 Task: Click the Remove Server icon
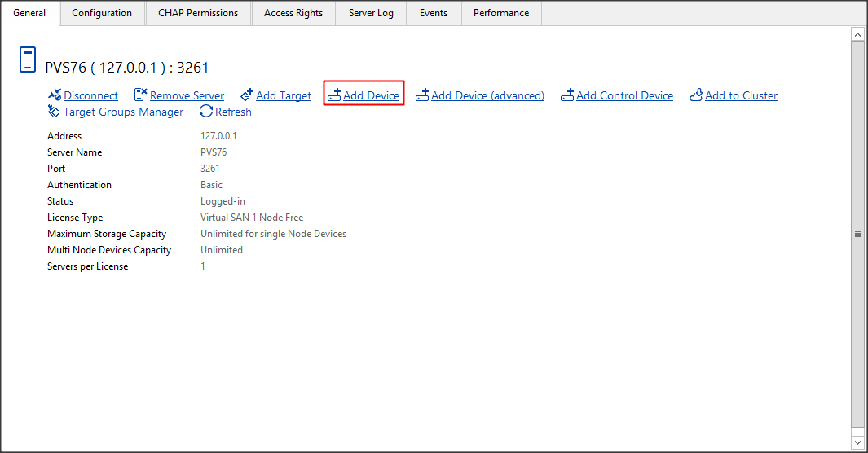[140, 95]
